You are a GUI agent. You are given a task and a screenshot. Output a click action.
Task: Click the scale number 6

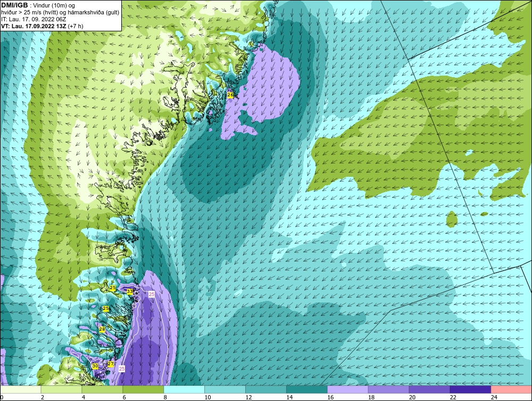point(124,397)
